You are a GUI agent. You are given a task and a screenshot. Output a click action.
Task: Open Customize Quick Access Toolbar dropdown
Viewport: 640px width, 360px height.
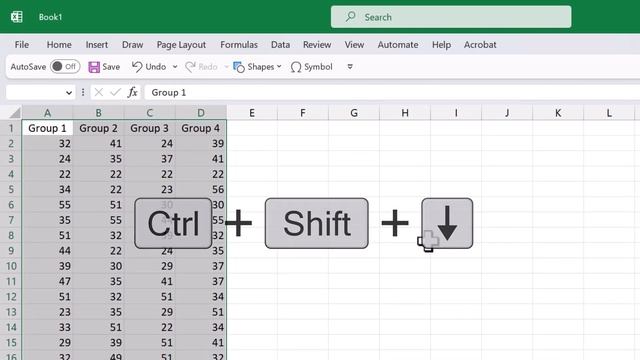[350, 67]
